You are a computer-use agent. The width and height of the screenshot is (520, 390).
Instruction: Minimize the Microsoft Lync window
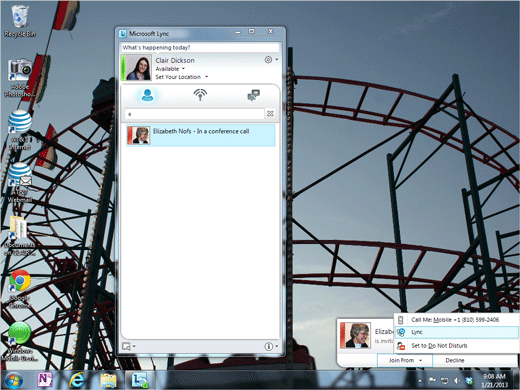237,32
